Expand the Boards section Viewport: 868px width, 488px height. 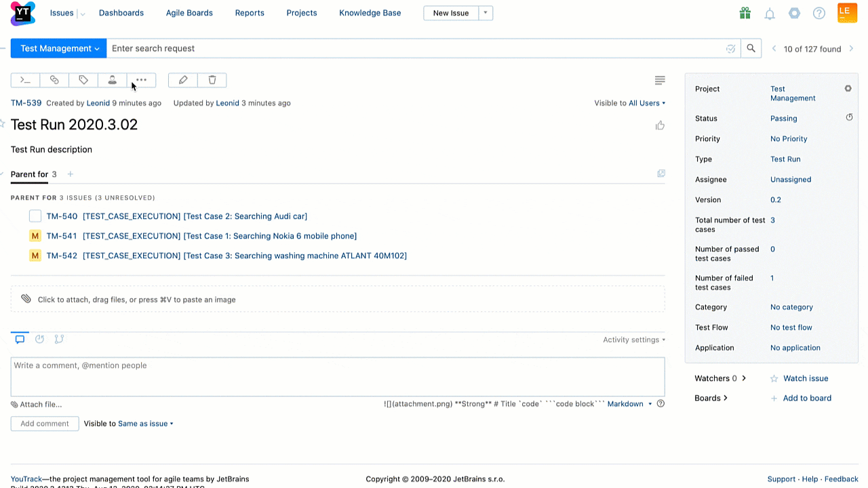point(711,398)
